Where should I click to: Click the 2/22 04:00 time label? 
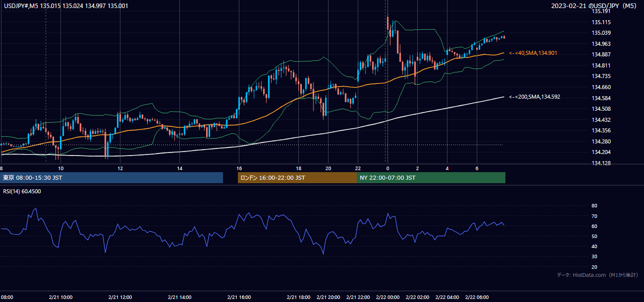[x=447, y=297]
